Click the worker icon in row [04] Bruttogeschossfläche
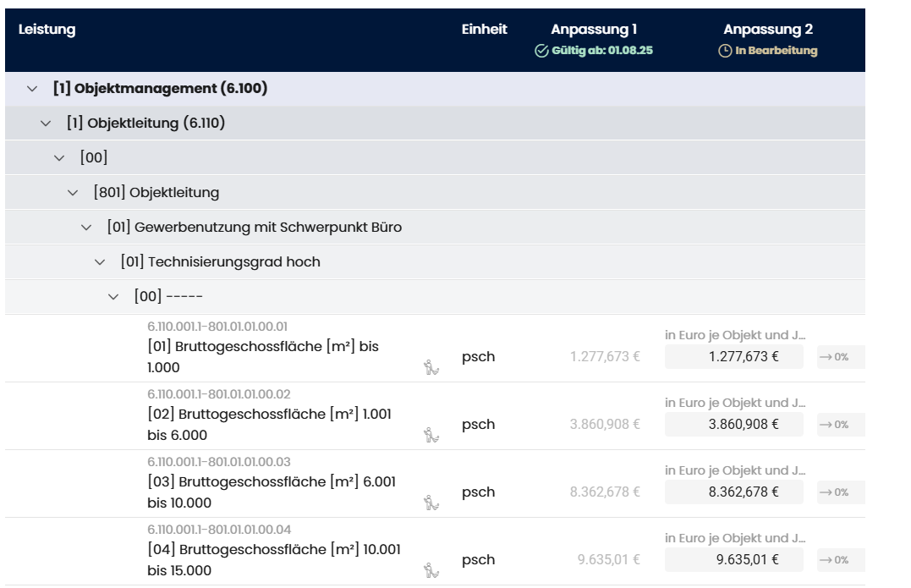This screenshot has height=588, width=911. click(431, 570)
